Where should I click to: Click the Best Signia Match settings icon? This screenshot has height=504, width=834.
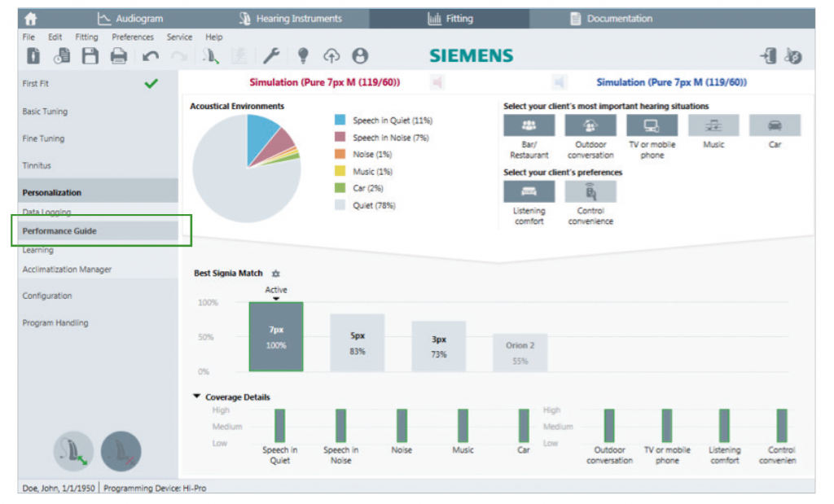tap(275, 274)
